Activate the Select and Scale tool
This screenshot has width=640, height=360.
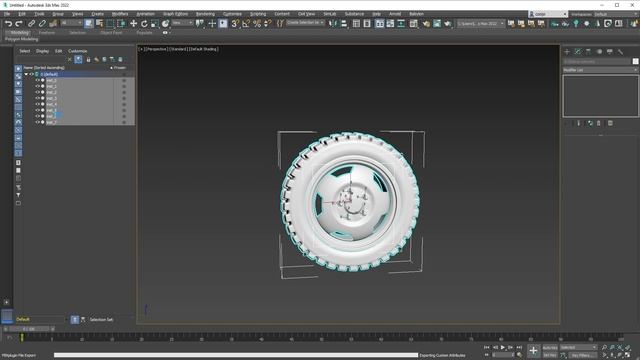(x=154, y=24)
